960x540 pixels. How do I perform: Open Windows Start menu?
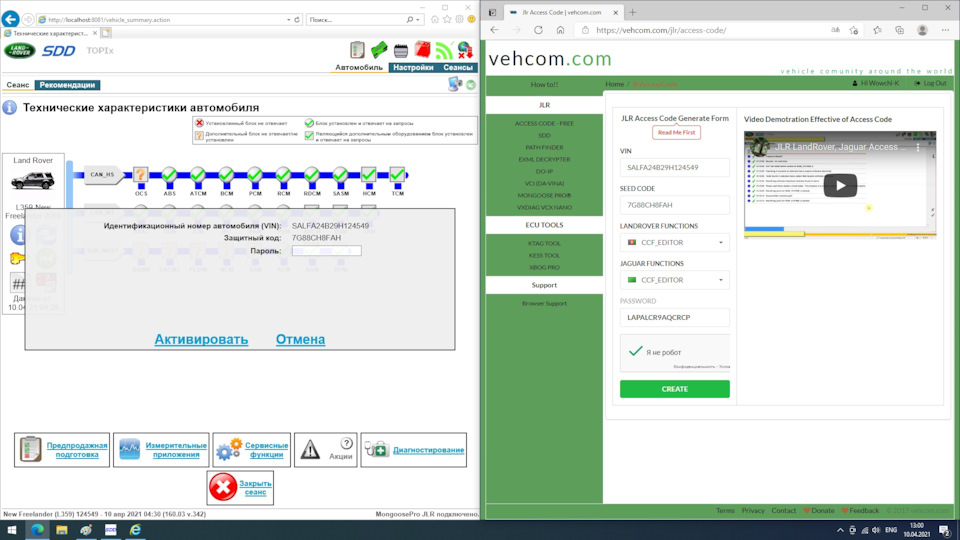[12, 530]
